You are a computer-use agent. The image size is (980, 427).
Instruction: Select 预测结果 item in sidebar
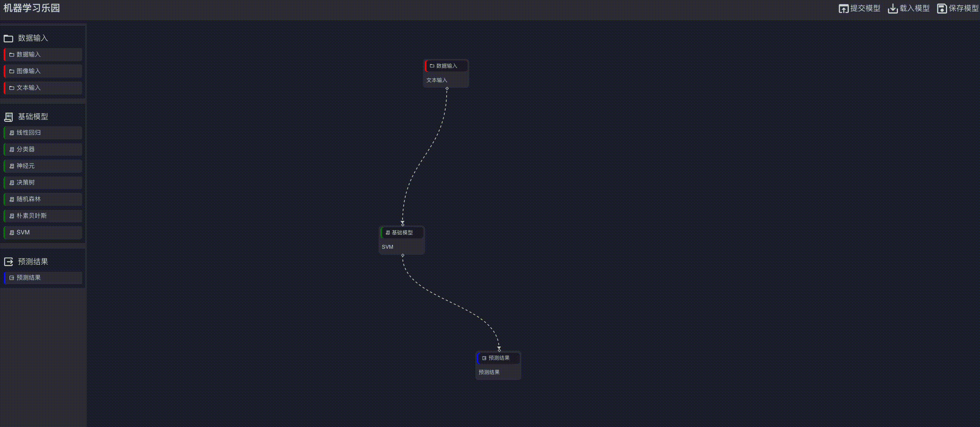(x=43, y=278)
